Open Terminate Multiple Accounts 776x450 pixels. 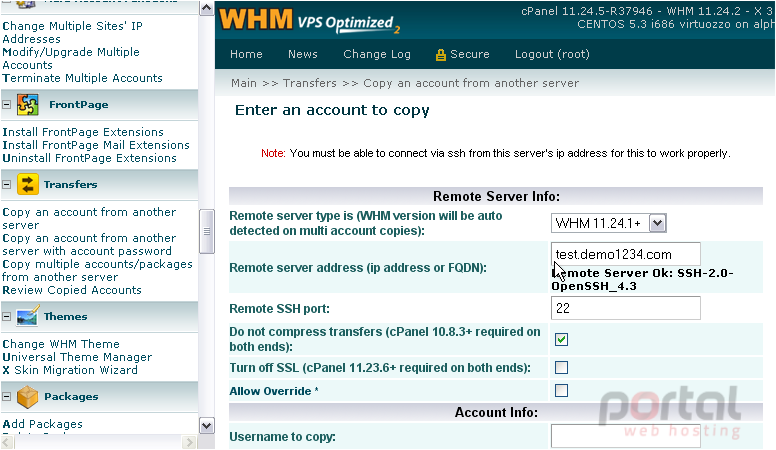pyautogui.click(x=82, y=78)
